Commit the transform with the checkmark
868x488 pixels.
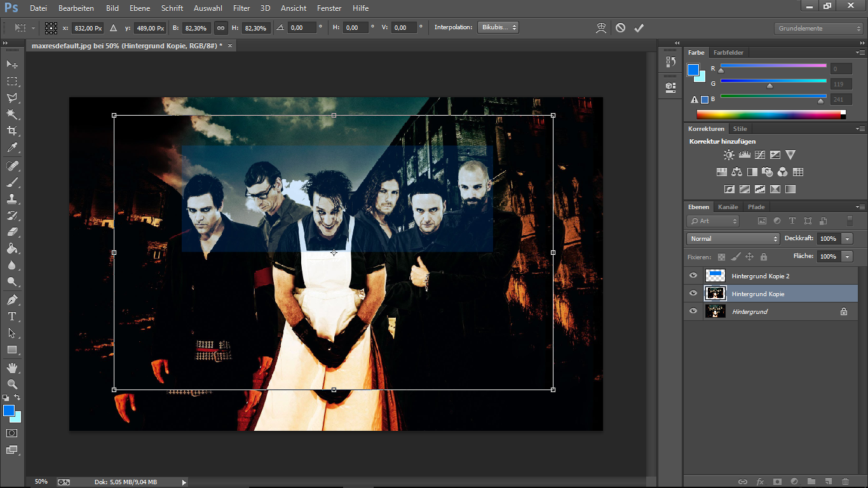pos(639,28)
